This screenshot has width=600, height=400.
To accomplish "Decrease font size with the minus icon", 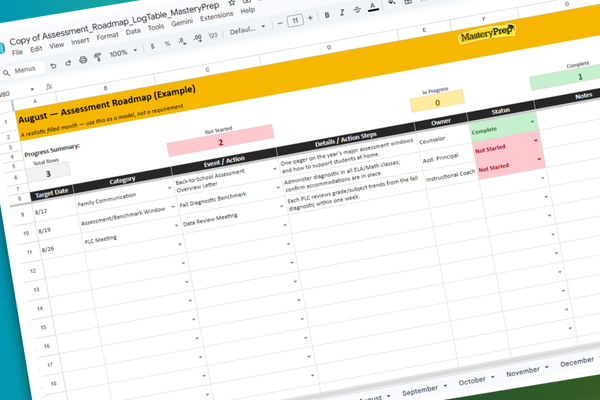I will click(x=280, y=23).
